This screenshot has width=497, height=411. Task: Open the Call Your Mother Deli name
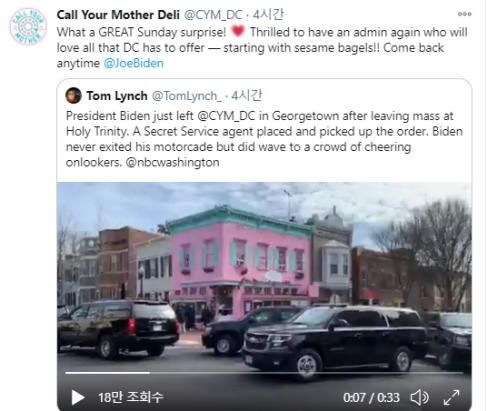coord(118,15)
